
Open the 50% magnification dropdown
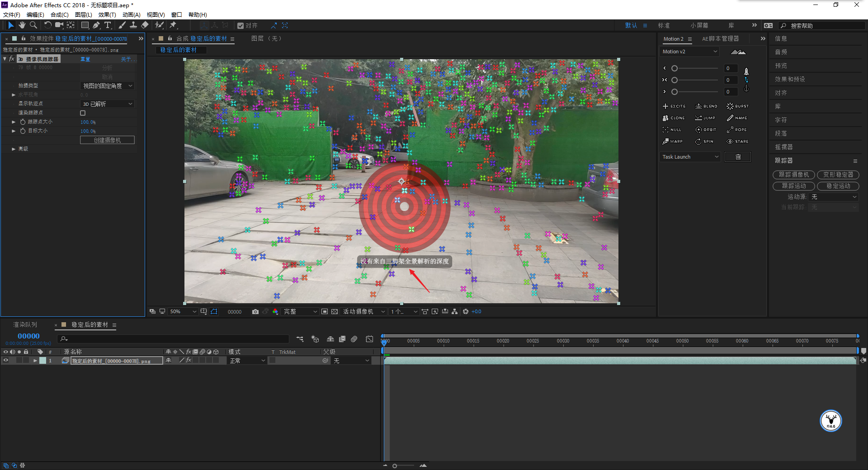coord(183,311)
